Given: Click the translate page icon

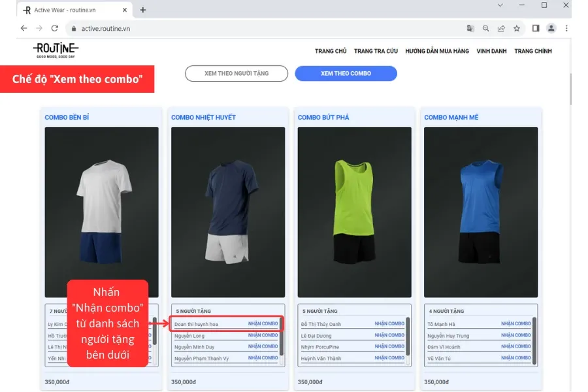Looking at the screenshot, I should coord(470,29).
